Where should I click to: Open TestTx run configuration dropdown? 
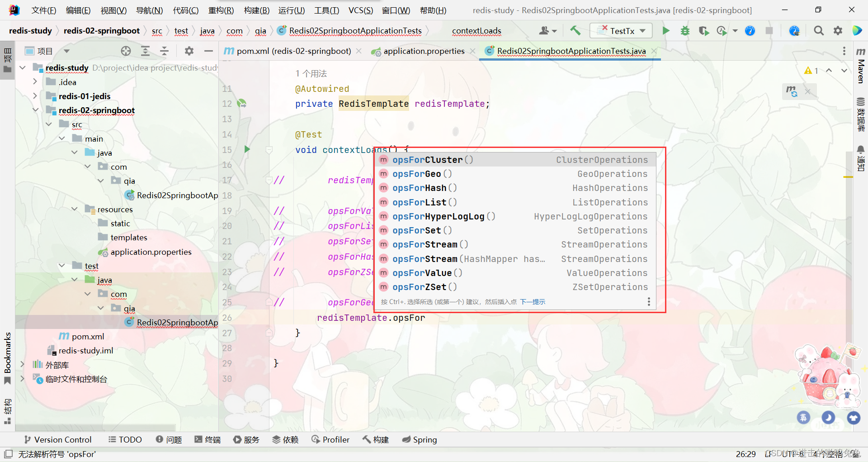pos(621,31)
